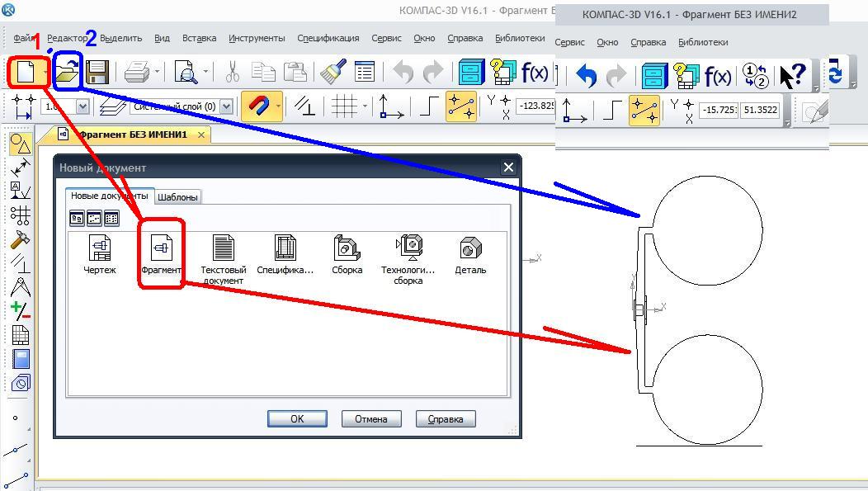The height and width of the screenshot is (491, 868).
Task: Open the plus-minus Selection panel in sidebar
Action: pyautogui.click(x=21, y=311)
